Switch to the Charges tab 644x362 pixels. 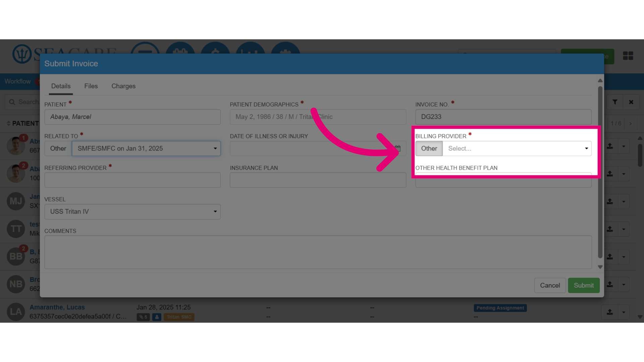123,86
